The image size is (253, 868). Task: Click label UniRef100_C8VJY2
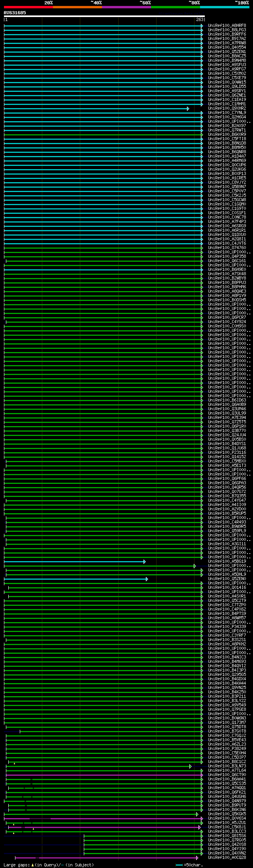pyautogui.click(x=227, y=183)
